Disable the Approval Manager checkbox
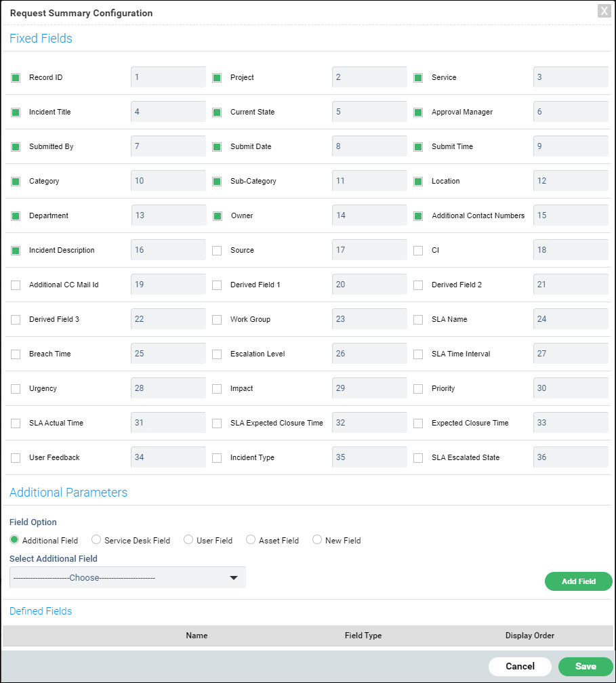Image resolution: width=616 pixels, height=683 pixels. pyautogui.click(x=418, y=112)
